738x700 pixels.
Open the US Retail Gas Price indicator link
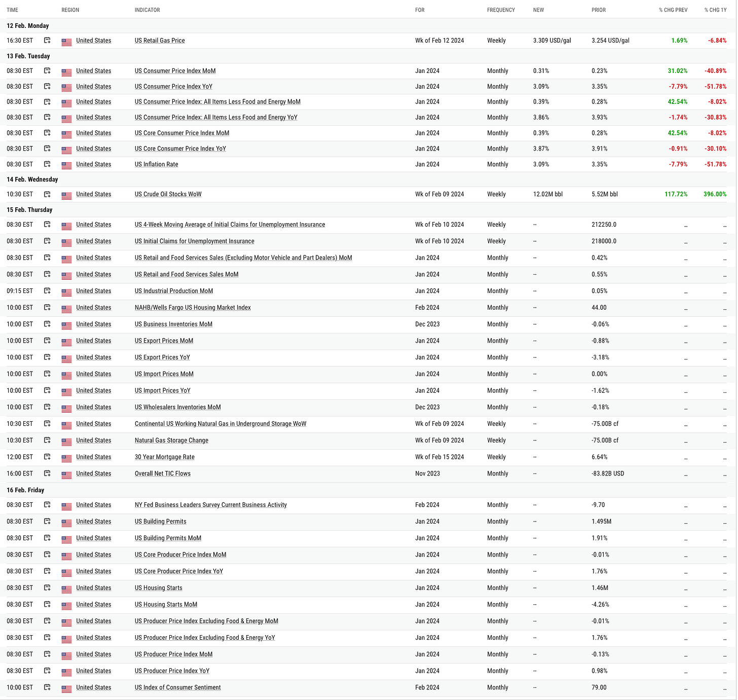tap(160, 41)
